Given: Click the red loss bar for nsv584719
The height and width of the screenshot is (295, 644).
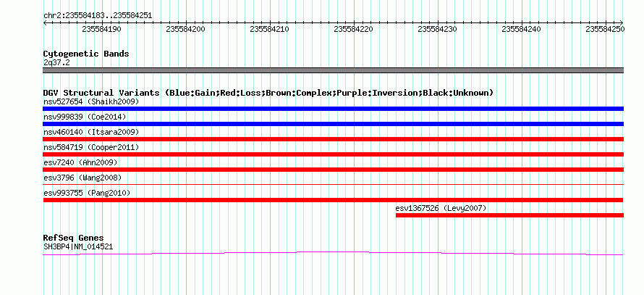Looking at the screenshot, I should pos(333,154).
